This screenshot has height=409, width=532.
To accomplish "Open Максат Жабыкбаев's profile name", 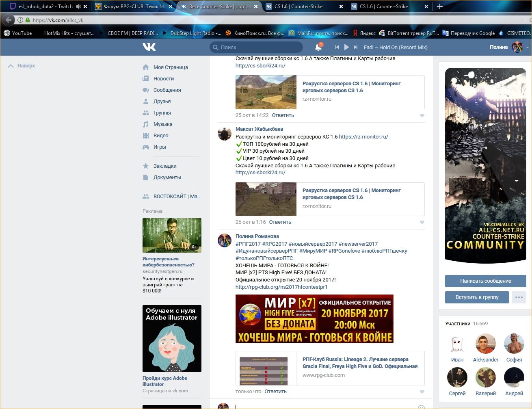I will (260, 129).
